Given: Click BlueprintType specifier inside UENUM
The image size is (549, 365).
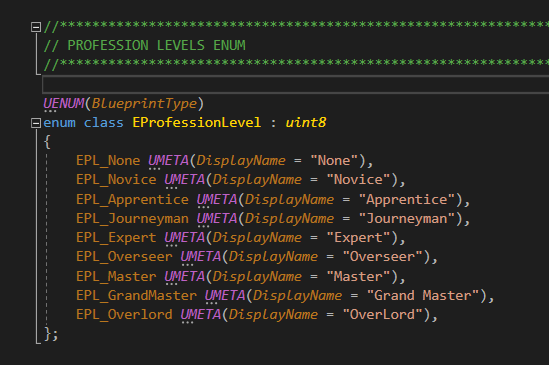Looking at the screenshot, I should tap(144, 104).
